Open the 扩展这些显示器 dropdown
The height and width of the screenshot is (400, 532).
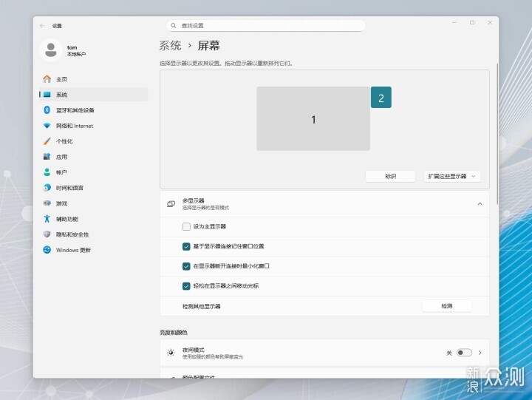coord(452,176)
